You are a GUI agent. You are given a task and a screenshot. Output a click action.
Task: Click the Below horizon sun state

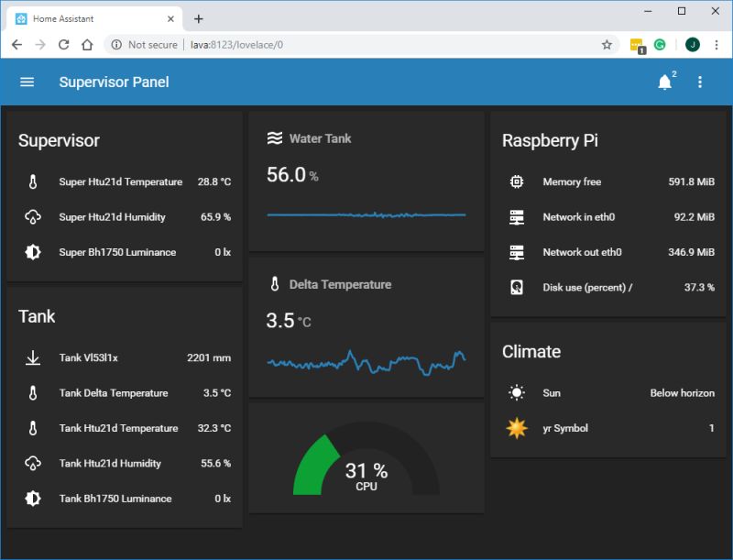point(682,393)
